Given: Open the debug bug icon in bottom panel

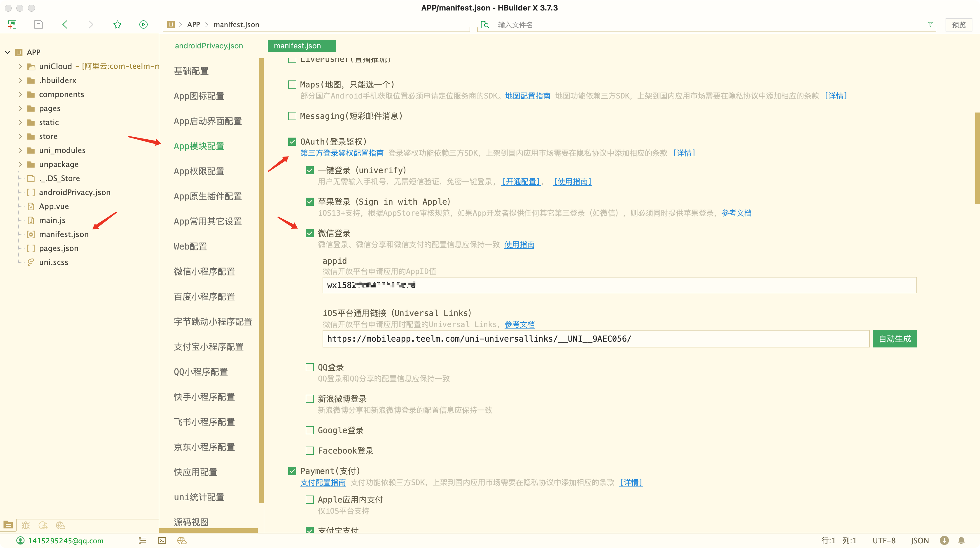Looking at the screenshot, I should [x=25, y=525].
